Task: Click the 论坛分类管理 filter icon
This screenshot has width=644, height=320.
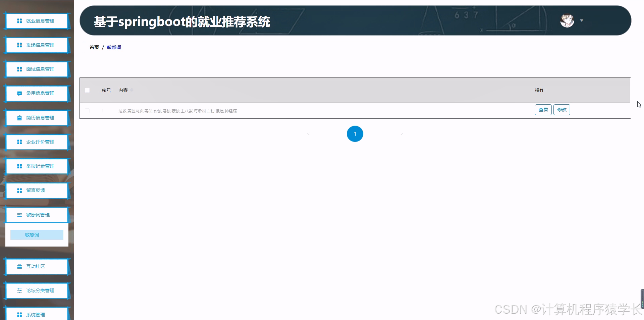Action: pos(19,290)
